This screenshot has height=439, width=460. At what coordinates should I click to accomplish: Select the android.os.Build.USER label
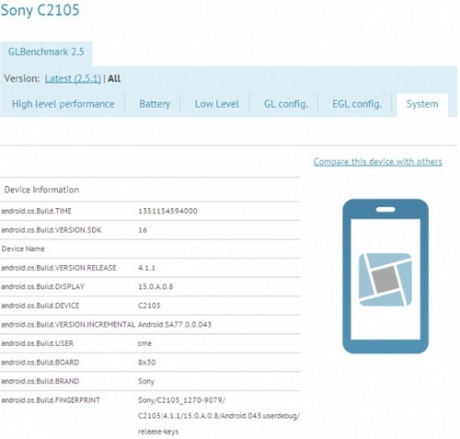point(37,343)
